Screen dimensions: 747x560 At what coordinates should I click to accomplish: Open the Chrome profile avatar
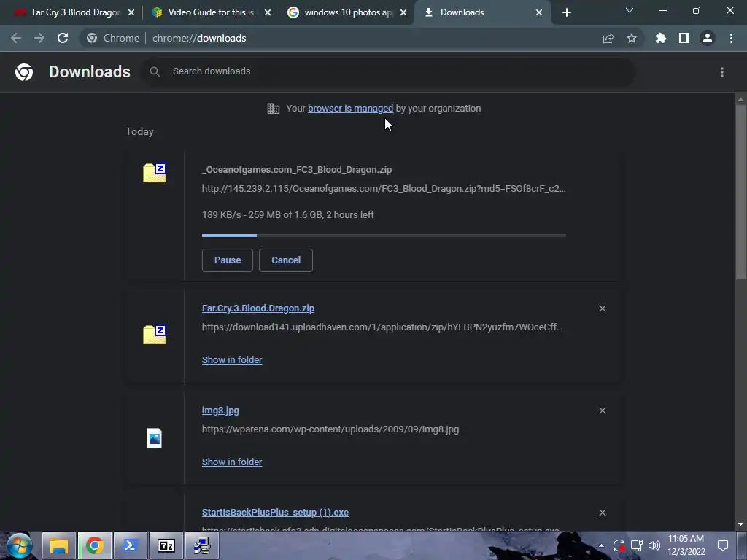[708, 38]
